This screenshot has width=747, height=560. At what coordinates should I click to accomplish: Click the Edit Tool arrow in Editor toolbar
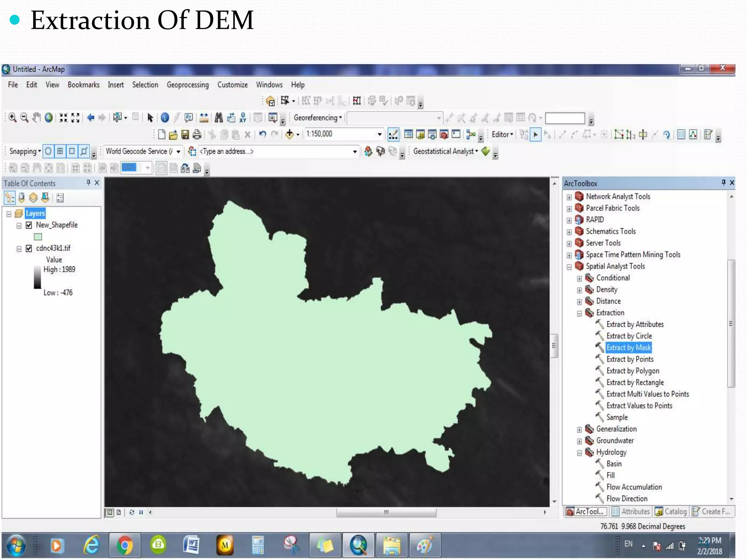[535, 135]
